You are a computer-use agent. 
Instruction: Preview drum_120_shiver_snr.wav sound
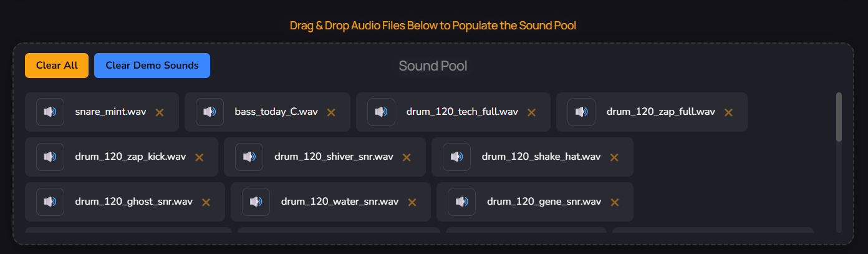[249, 157]
